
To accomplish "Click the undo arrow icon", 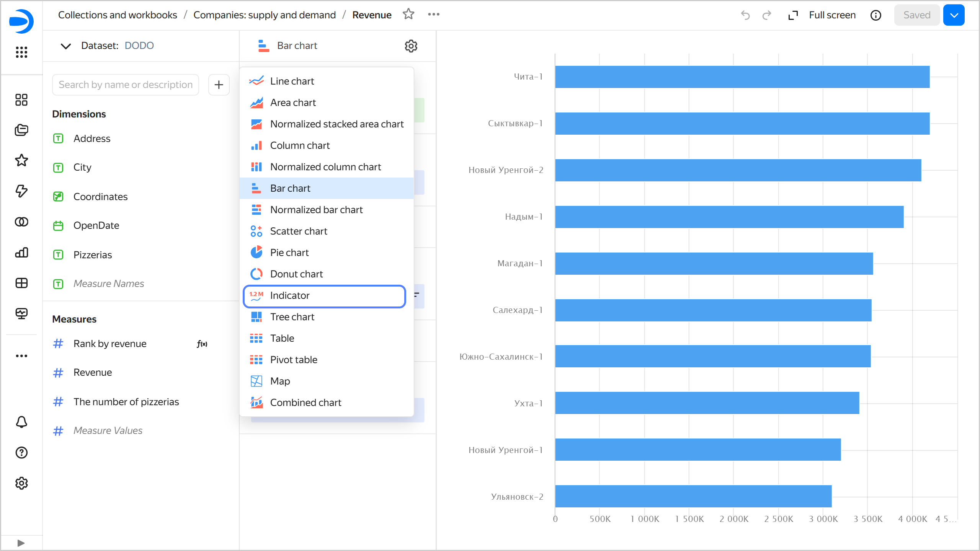I will pos(745,15).
